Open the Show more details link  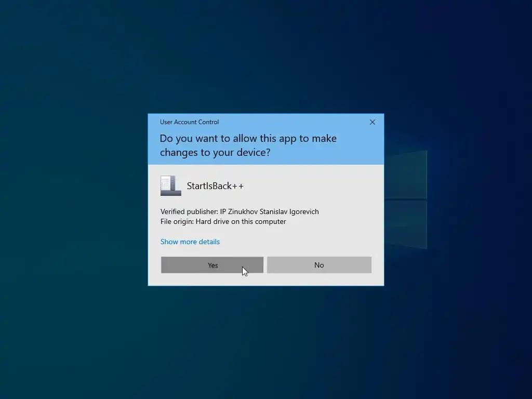point(190,242)
